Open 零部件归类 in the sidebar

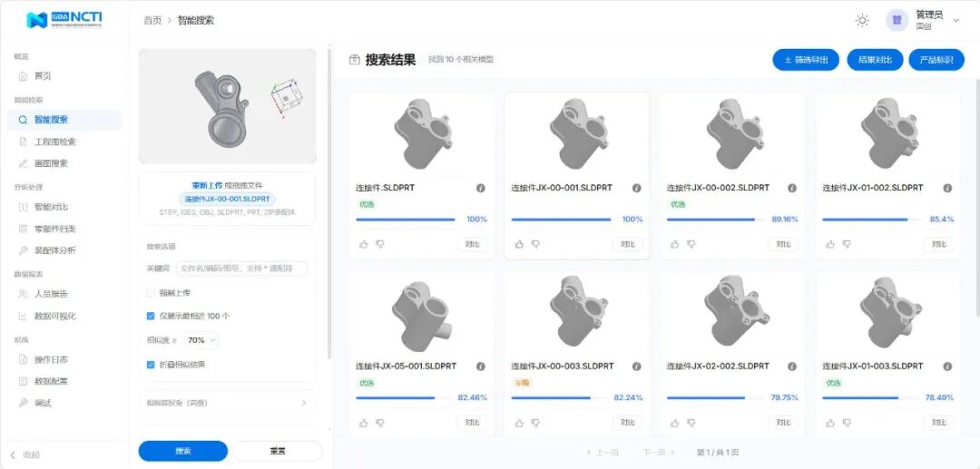coord(64,229)
